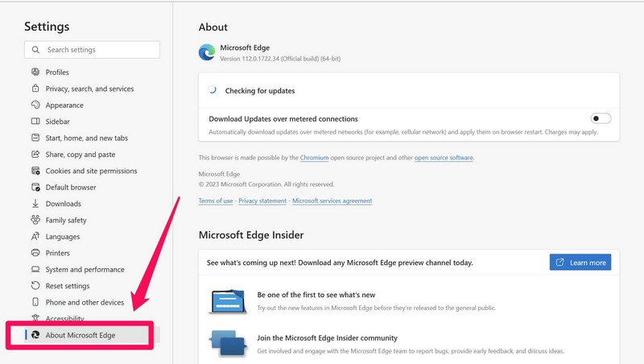The height and width of the screenshot is (364, 644).
Task: Go to Languages settings
Action: pyautogui.click(x=63, y=237)
